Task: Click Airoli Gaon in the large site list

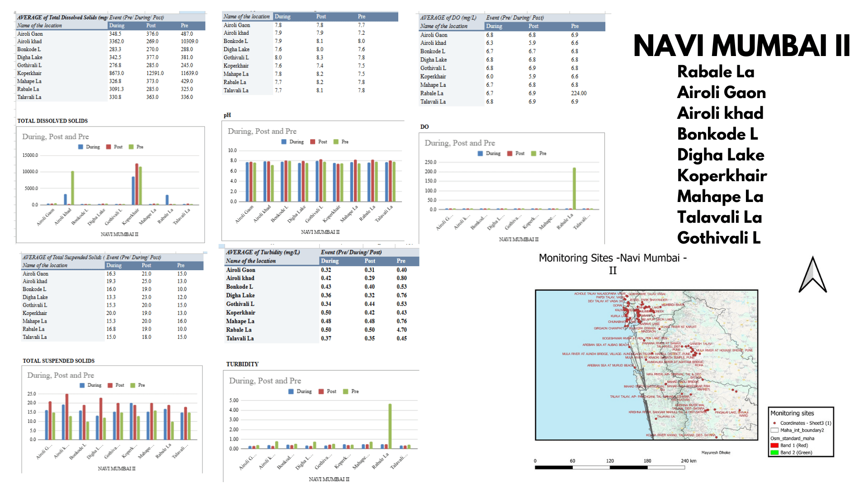Action: [722, 92]
